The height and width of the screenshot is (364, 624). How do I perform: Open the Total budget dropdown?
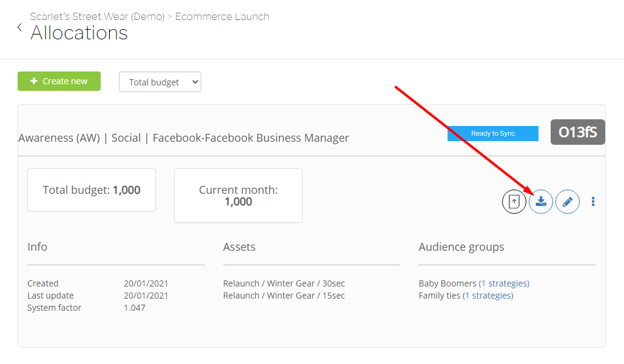point(159,82)
